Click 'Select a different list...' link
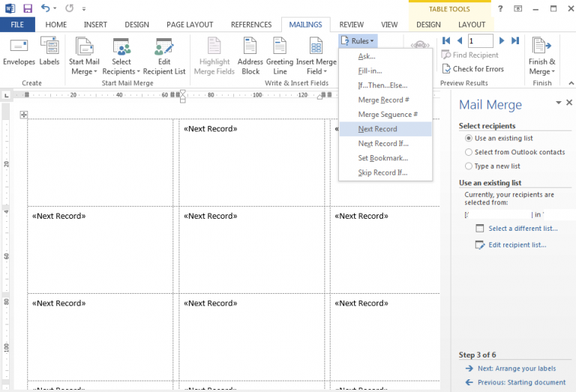Image resolution: width=576 pixels, height=392 pixels. click(523, 229)
